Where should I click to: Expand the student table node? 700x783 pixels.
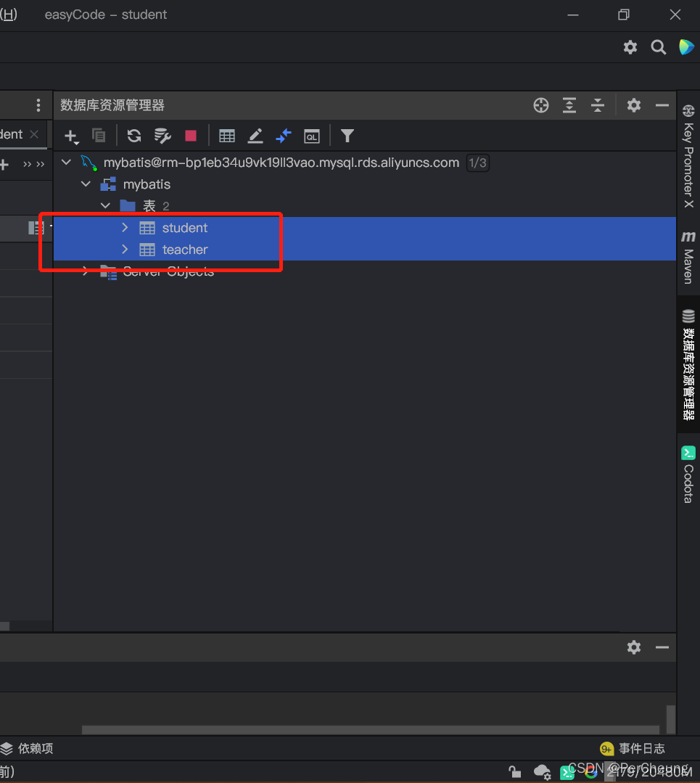[x=125, y=228]
